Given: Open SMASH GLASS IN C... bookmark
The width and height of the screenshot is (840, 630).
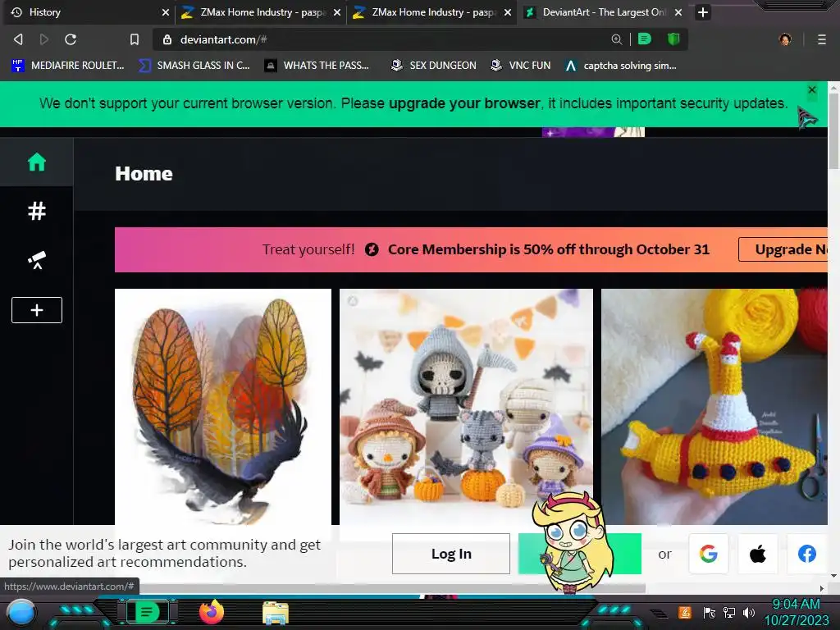Looking at the screenshot, I should tap(194, 66).
